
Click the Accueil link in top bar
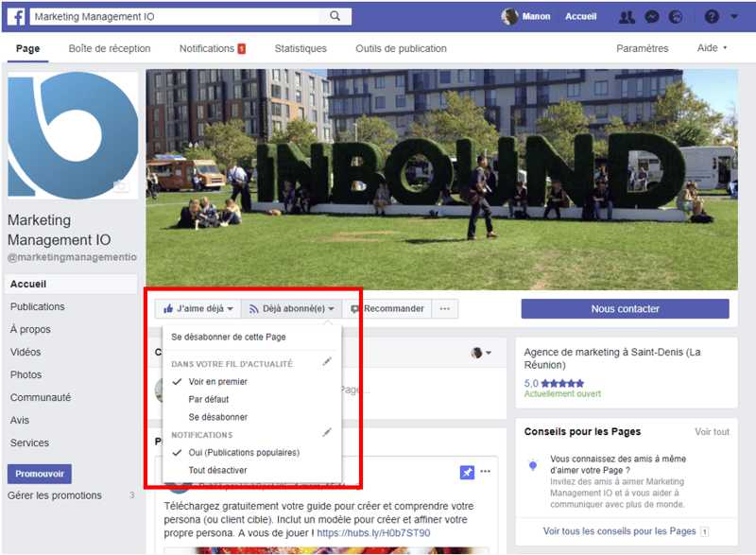(x=580, y=16)
